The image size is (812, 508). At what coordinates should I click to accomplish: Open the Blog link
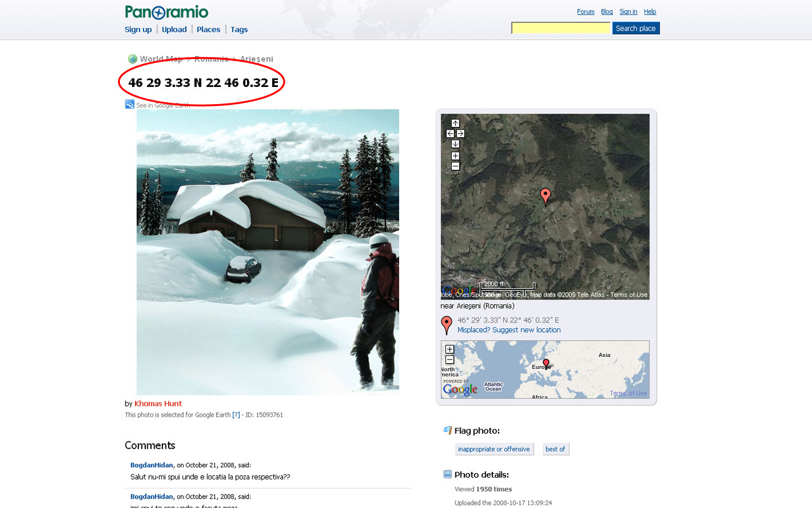pos(607,12)
